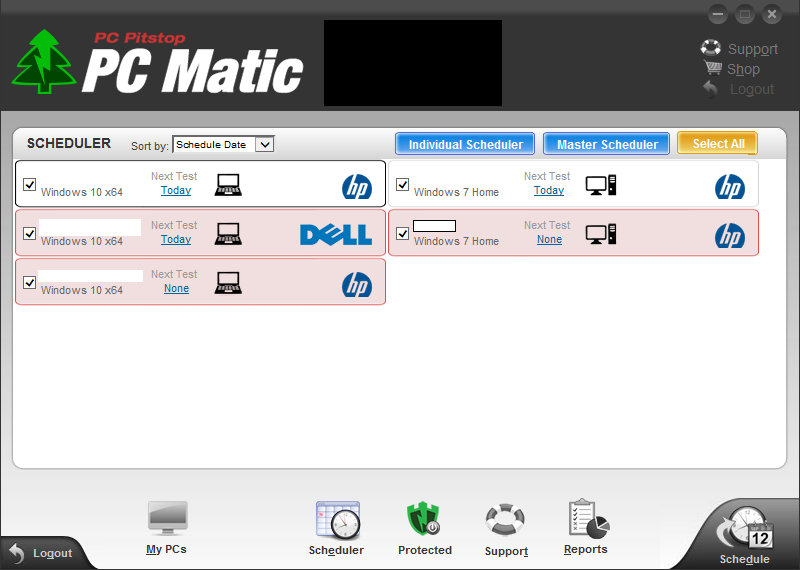Click the Master Scheduler button
The width and height of the screenshot is (800, 570).
[x=607, y=144]
